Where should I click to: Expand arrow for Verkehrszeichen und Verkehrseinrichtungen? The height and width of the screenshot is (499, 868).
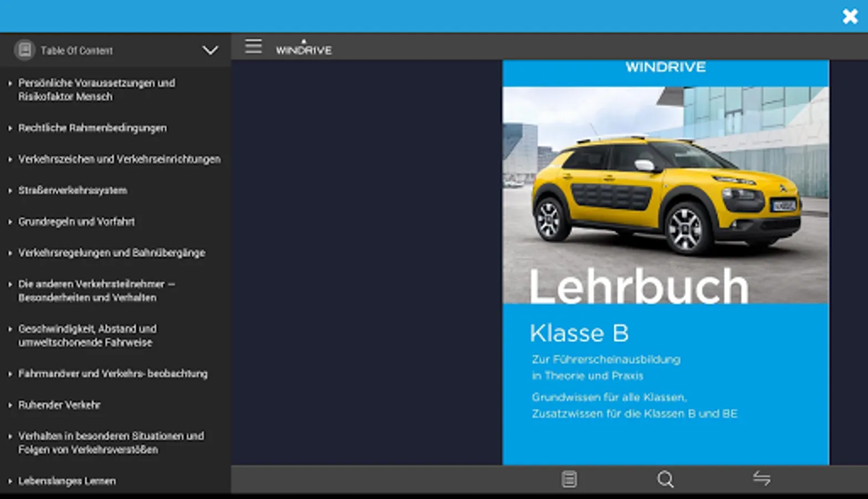[10, 159]
